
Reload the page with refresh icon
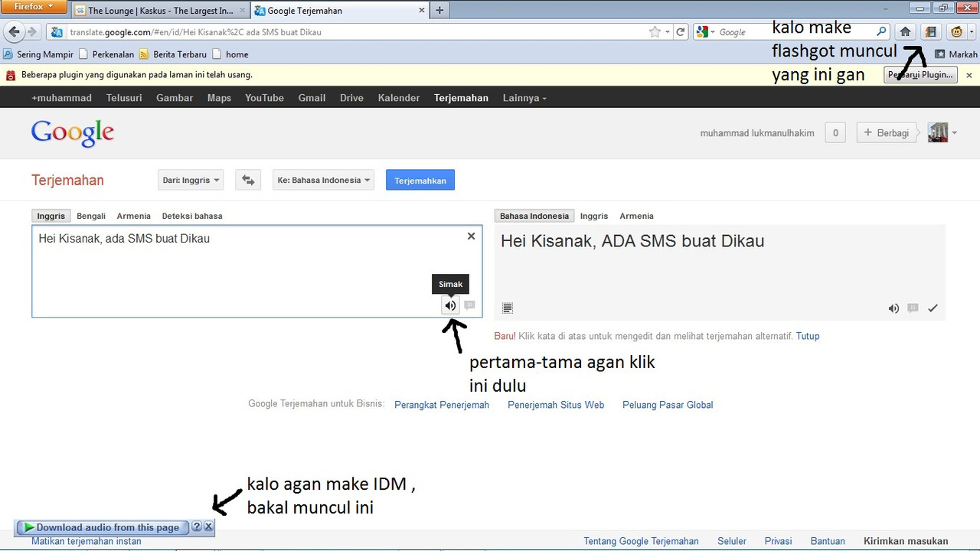click(680, 32)
